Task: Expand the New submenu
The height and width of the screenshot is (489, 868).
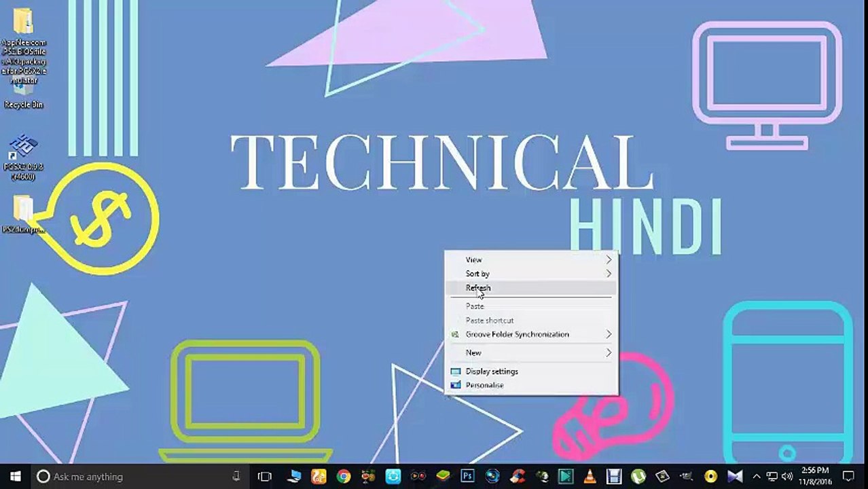Action: (x=531, y=352)
